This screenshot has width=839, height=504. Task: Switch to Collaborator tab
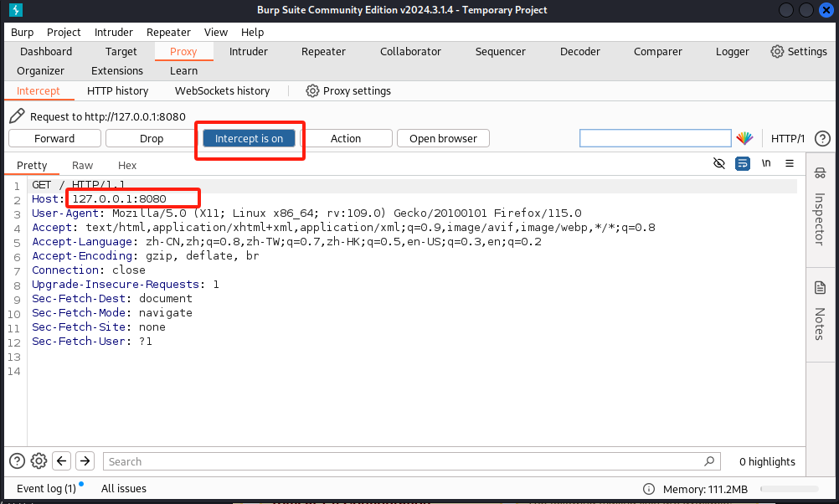pos(410,51)
